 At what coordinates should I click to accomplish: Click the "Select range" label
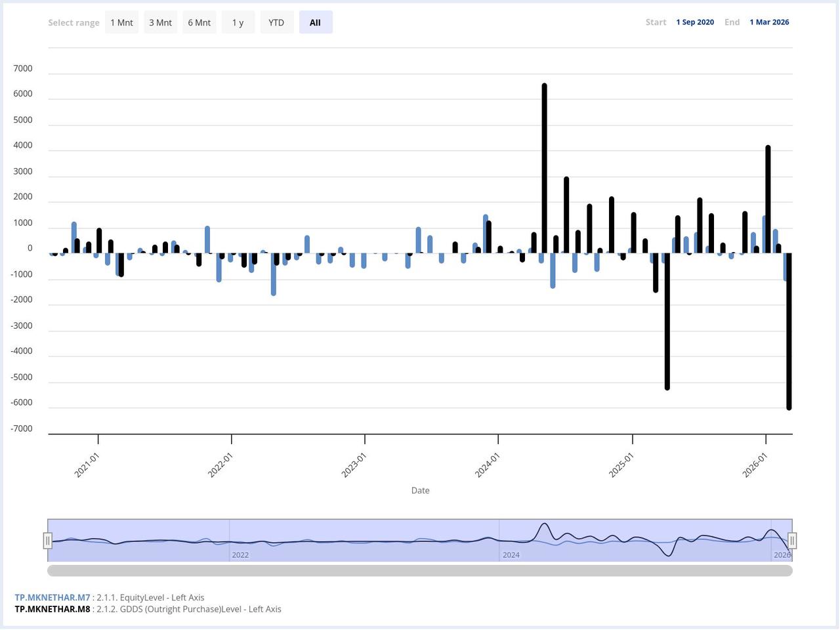[73, 22]
